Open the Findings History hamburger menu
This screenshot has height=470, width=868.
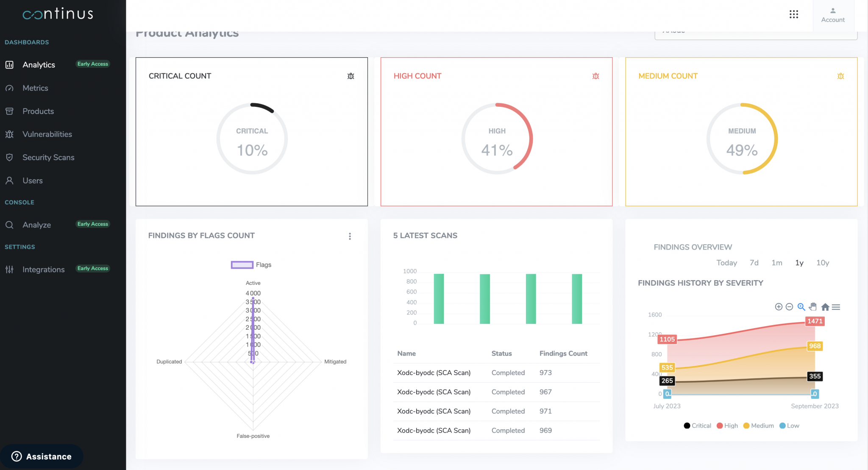tap(837, 306)
